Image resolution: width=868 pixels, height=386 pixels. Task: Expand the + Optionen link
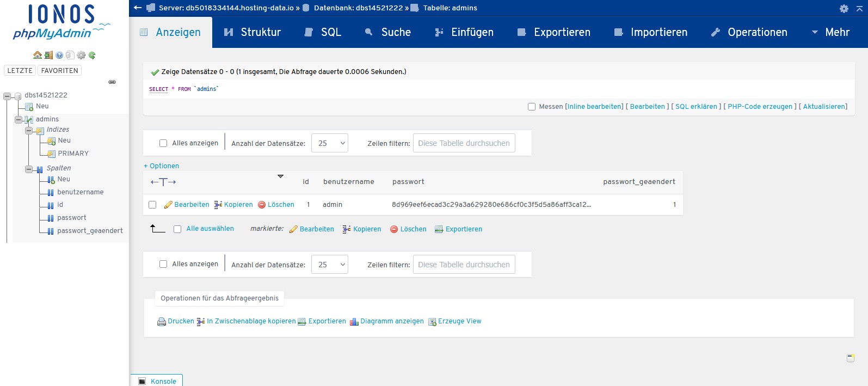pyautogui.click(x=161, y=166)
